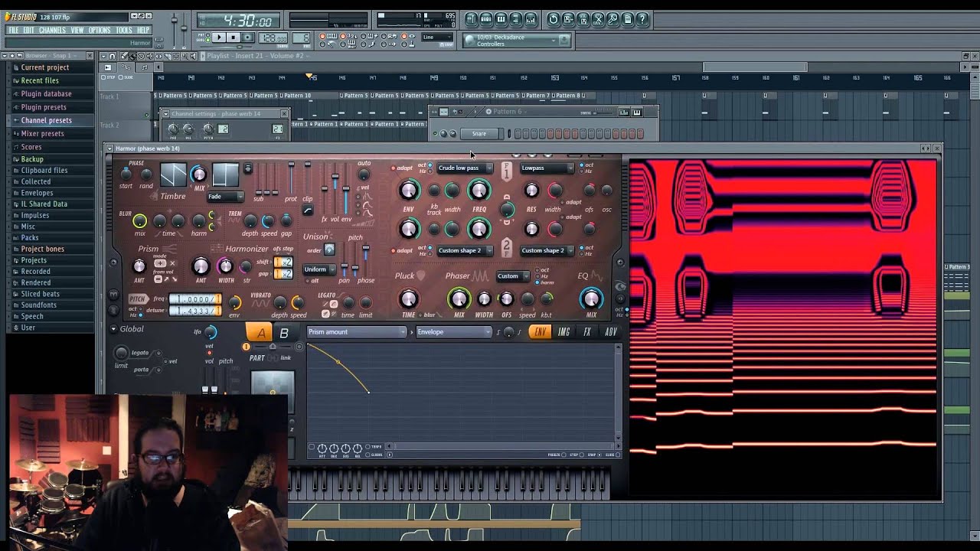Open the Phaser Custom dropdown
The width and height of the screenshot is (980, 551).
513,275
